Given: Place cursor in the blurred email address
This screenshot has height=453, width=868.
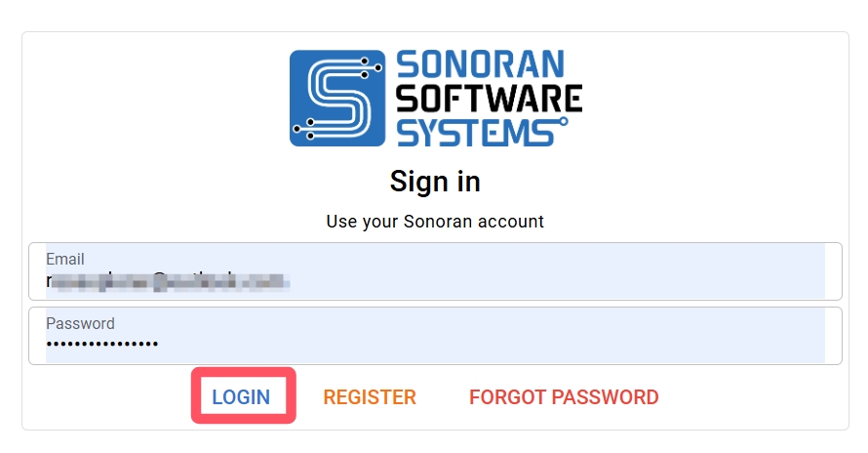Looking at the screenshot, I should [168, 282].
